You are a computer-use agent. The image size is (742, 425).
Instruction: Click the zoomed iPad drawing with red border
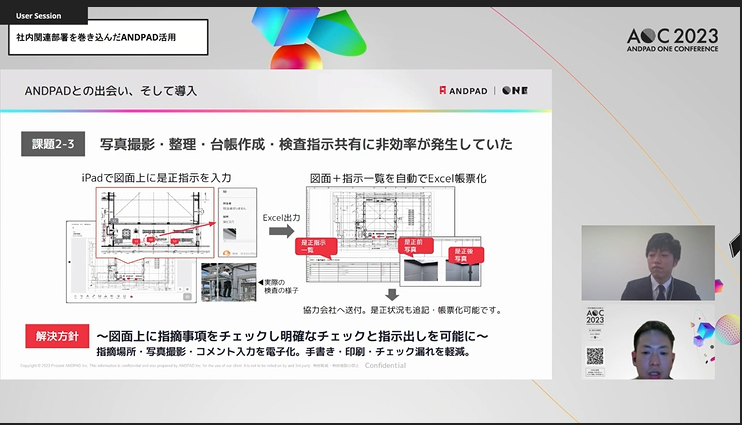point(155,222)
